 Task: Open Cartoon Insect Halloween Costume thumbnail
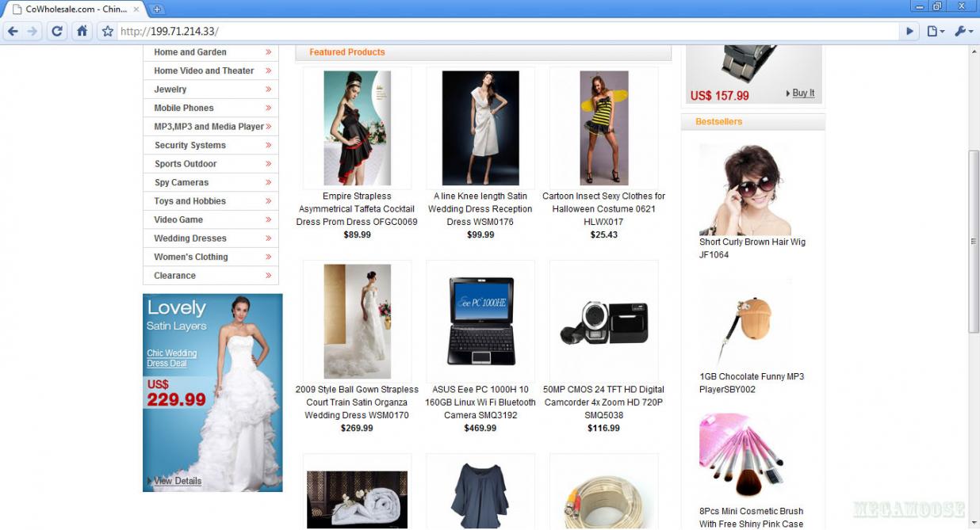tap(604, 128)
